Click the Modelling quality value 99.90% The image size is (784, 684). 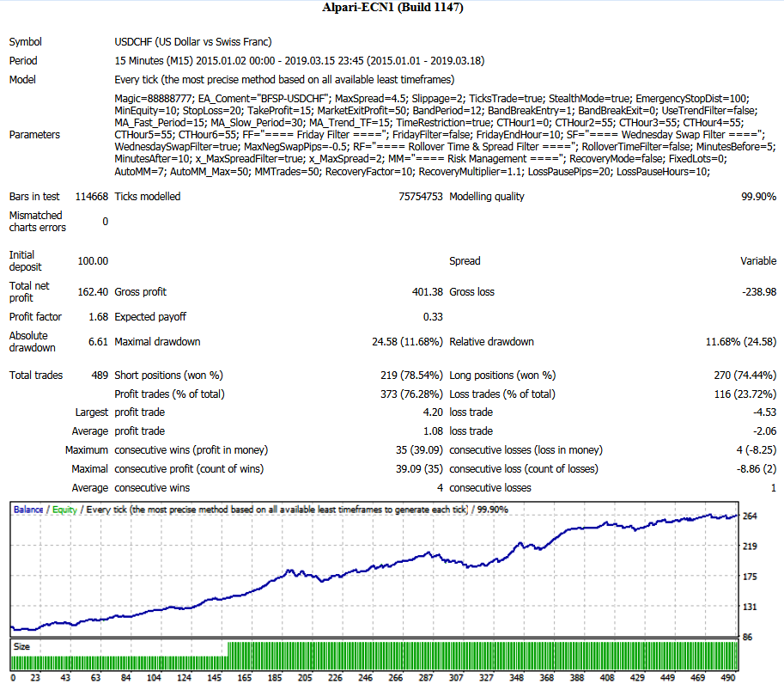coord(758,197)
